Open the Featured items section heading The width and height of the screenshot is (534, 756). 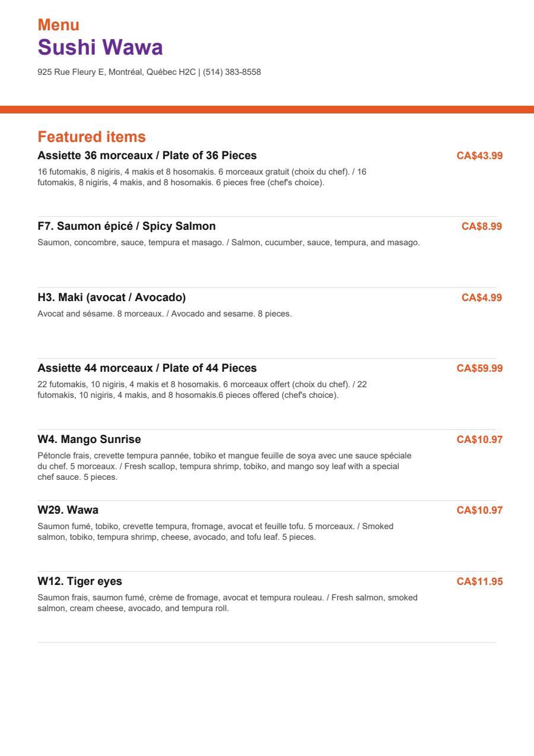(x=91, y=137)
